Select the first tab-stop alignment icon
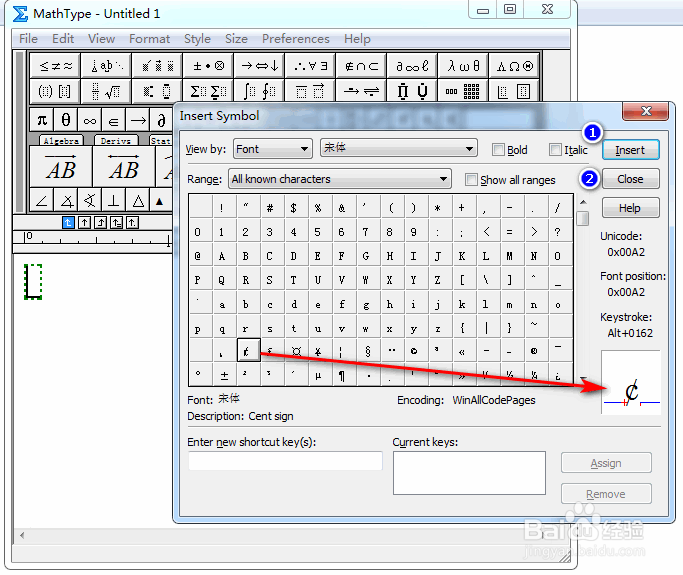The width and height of the screenshot is (683, 575). (68, 223)
